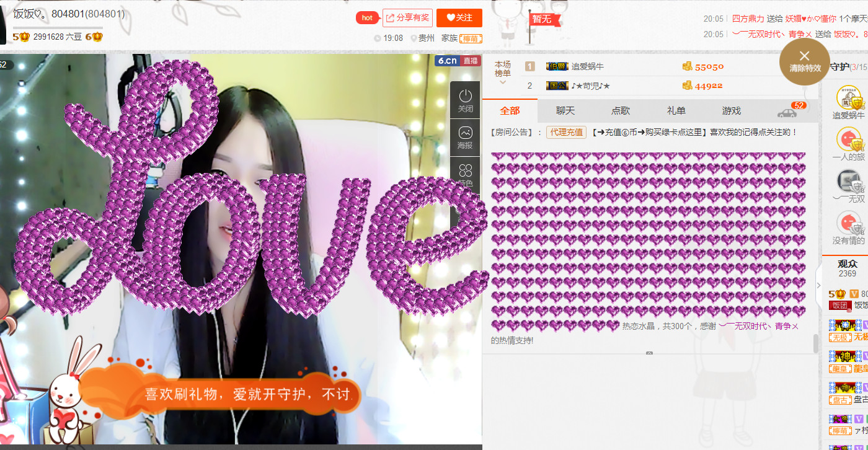Click the 守护 guardian panel heading
This screenshot has width=868, height=450.
[x=839, y=67]
